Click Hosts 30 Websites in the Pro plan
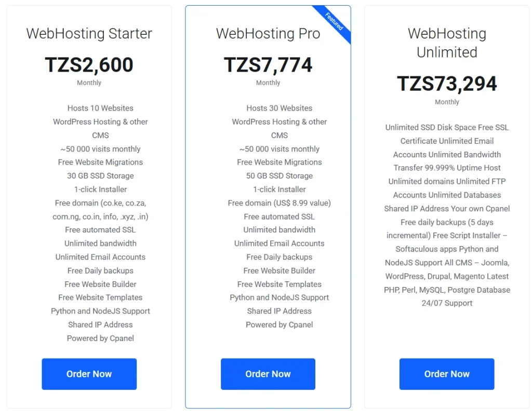532x411 pixels. [279, 108]
